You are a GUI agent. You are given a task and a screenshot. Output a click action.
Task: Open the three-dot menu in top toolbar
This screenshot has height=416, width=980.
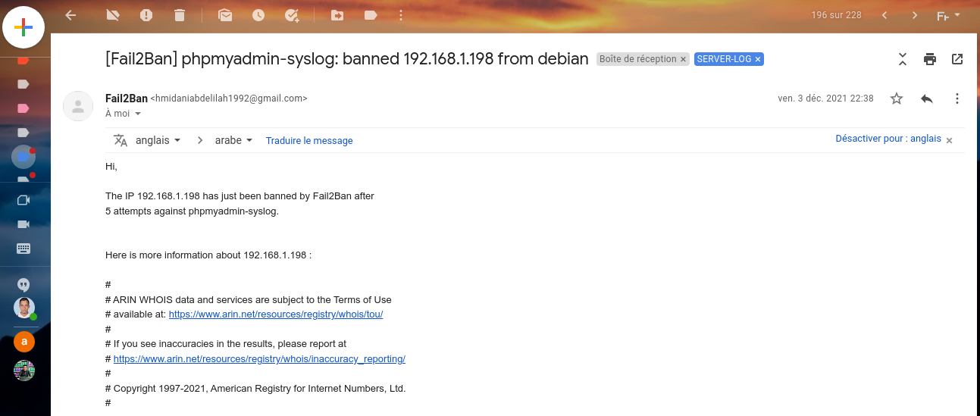click(x=401, y=15)
